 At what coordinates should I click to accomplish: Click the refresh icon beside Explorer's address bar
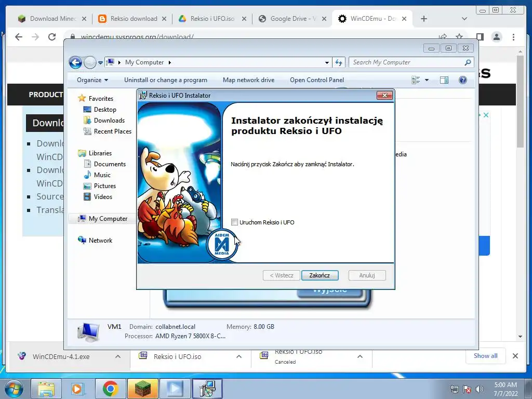point(339,62)
